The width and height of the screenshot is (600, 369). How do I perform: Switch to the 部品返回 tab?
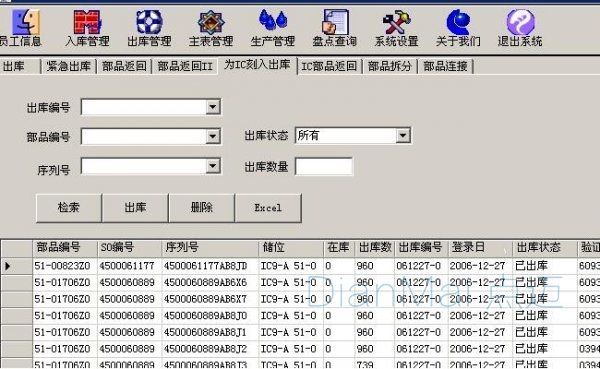click(x=124, y=66)
